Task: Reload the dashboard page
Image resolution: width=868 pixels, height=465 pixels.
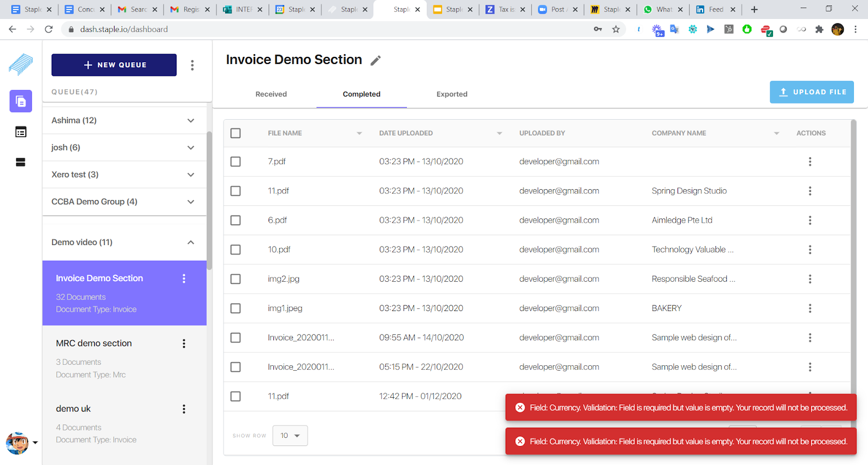Action: [49, 29]
